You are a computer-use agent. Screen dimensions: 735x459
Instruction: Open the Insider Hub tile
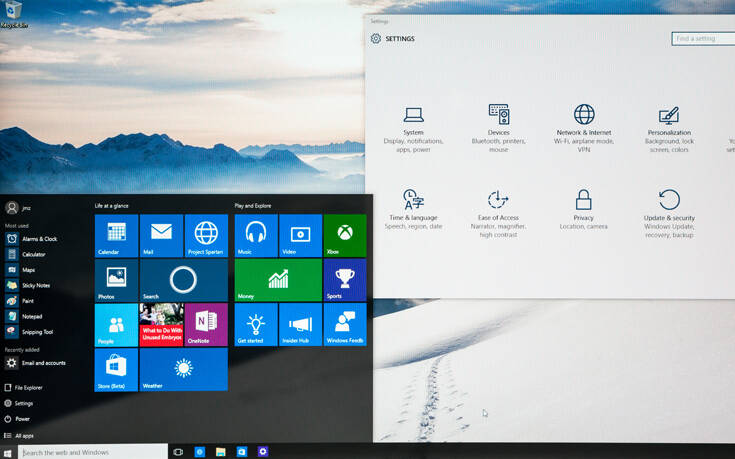(300, 325)
